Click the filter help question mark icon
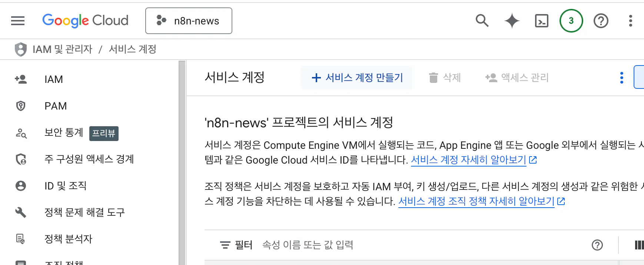 pos(597,245)
